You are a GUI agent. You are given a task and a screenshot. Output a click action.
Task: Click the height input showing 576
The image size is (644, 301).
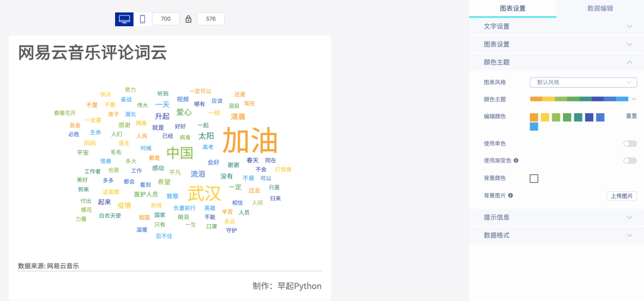(210, 19)
